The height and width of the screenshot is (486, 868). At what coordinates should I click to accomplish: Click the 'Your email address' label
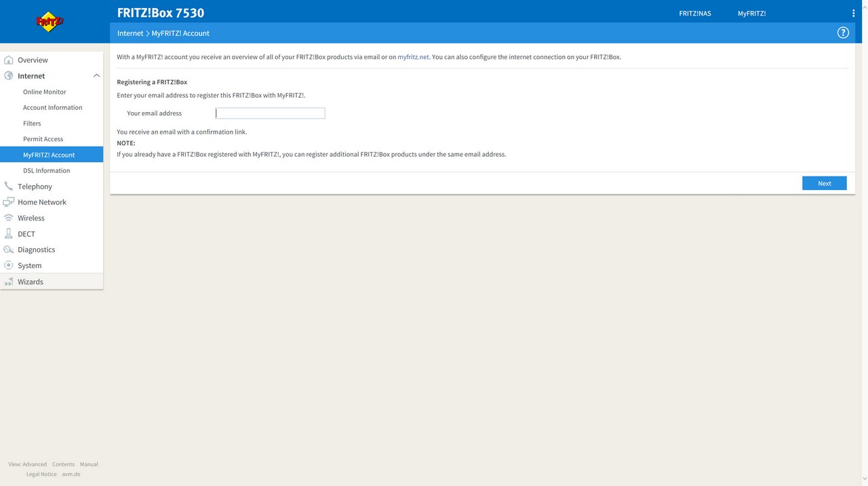(155, 113)
